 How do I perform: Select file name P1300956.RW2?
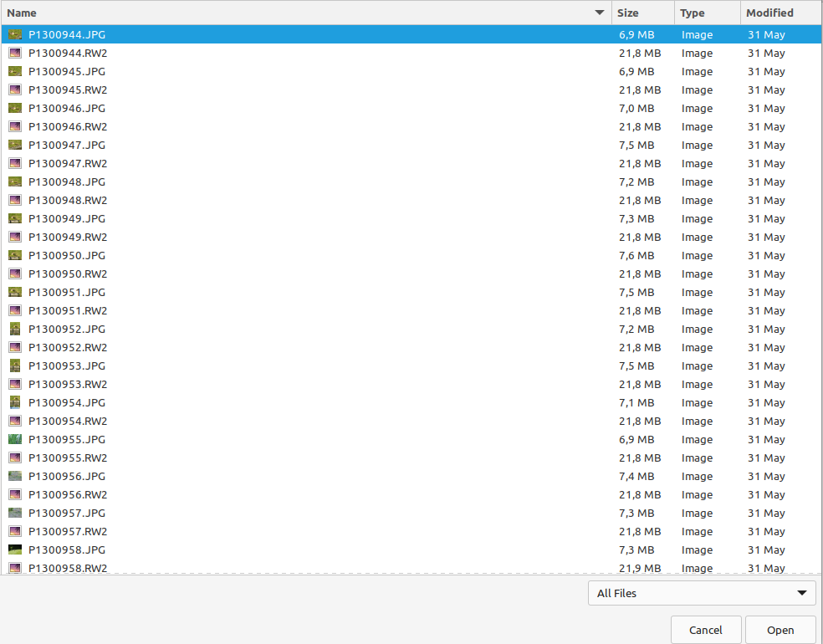pyautogui.click(x=68, y=494)
